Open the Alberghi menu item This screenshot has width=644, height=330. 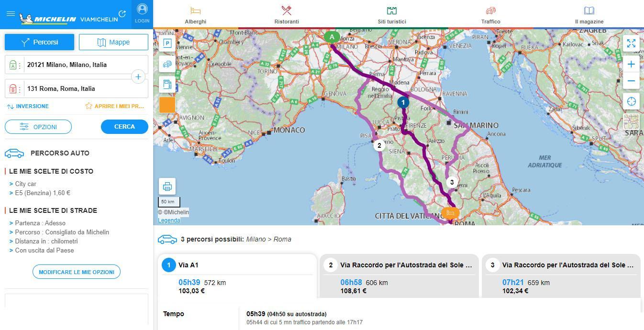tap(196, 14)
